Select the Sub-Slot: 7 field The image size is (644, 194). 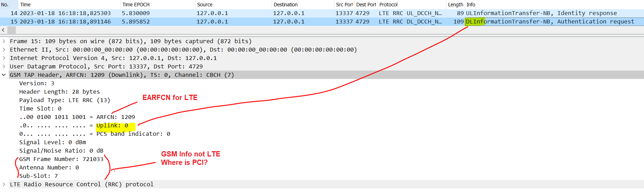click(39, 176)
